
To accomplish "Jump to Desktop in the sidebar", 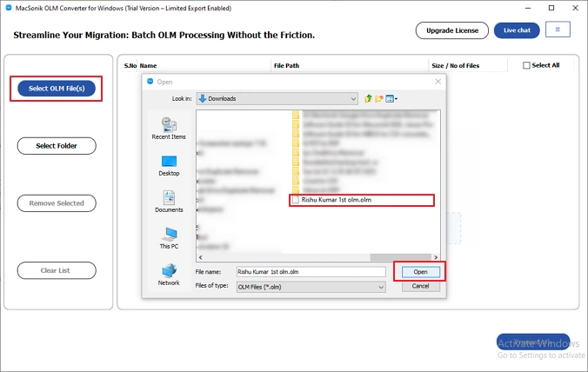I will [x=169, y=166].
